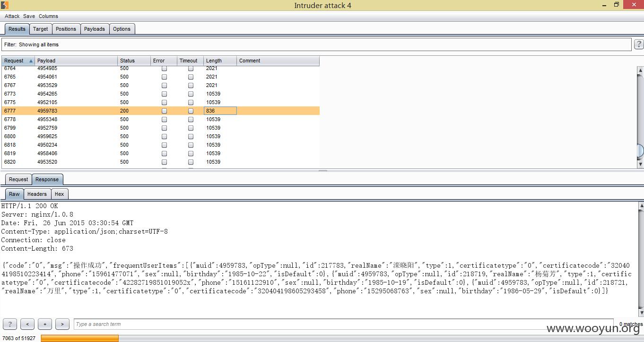Switch to the Hex view tab
The height and width of the screenshot is (342, 644).
point(59,194)
